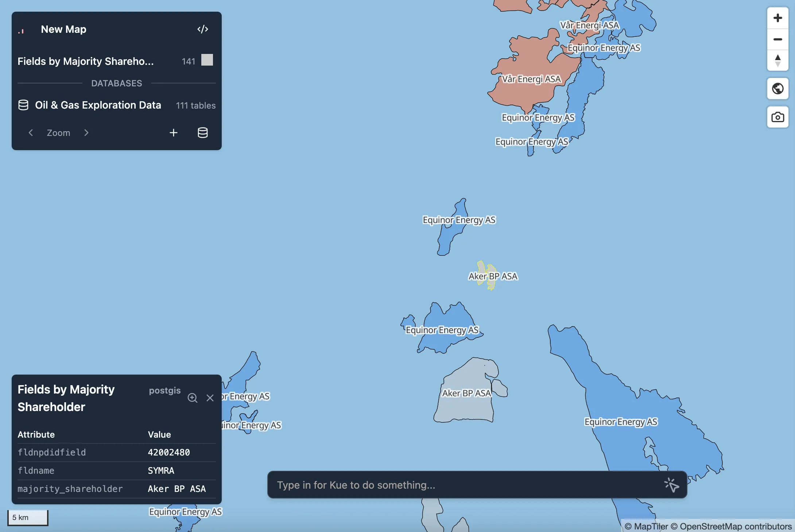The width and height of the screenshot is (795, 532).
Task: Open the embed code icon beside New Map
Action: (x=203, y=29)
